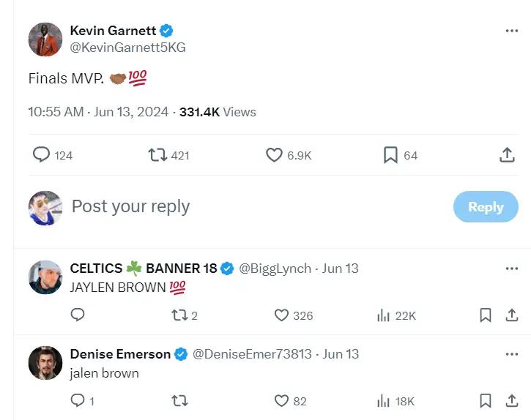Share Denise Emerson's reply
The width and height of the screenshot is (531, 420).
512,401
